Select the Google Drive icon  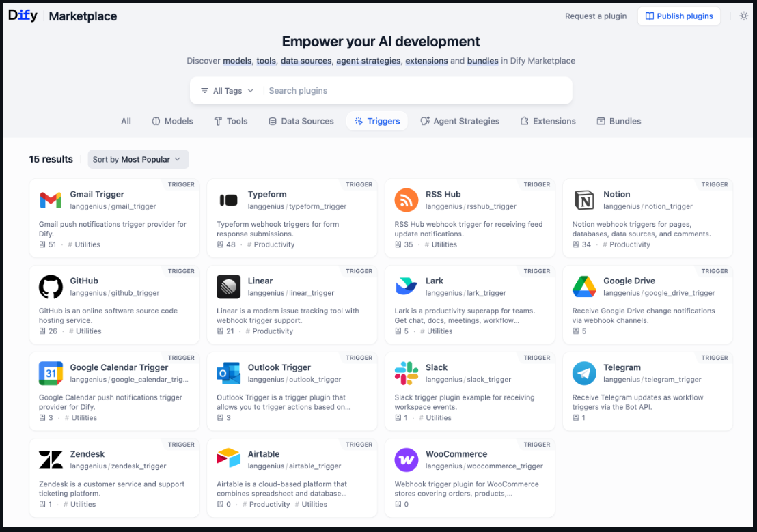point(584,287)
